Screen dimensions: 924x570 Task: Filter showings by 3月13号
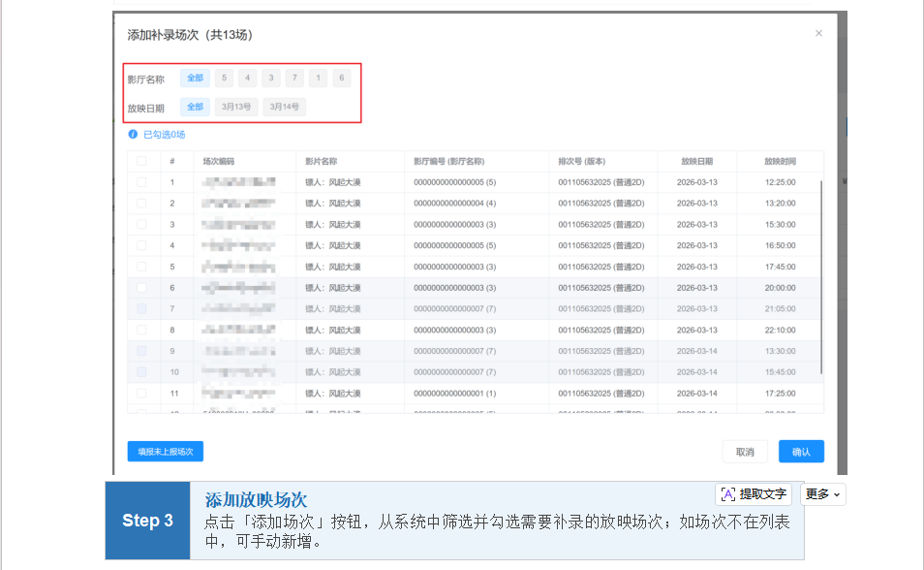235,107
